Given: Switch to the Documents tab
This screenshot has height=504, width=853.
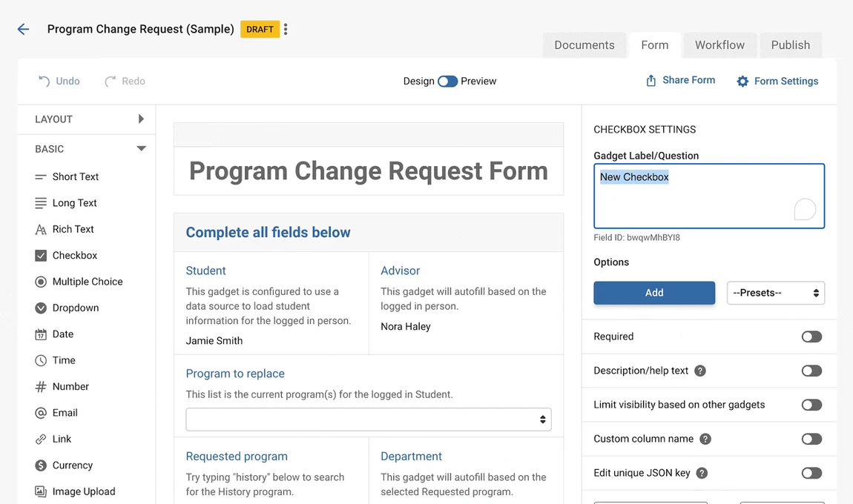Looking at the screenshot, I should click(x=584, y=45).
